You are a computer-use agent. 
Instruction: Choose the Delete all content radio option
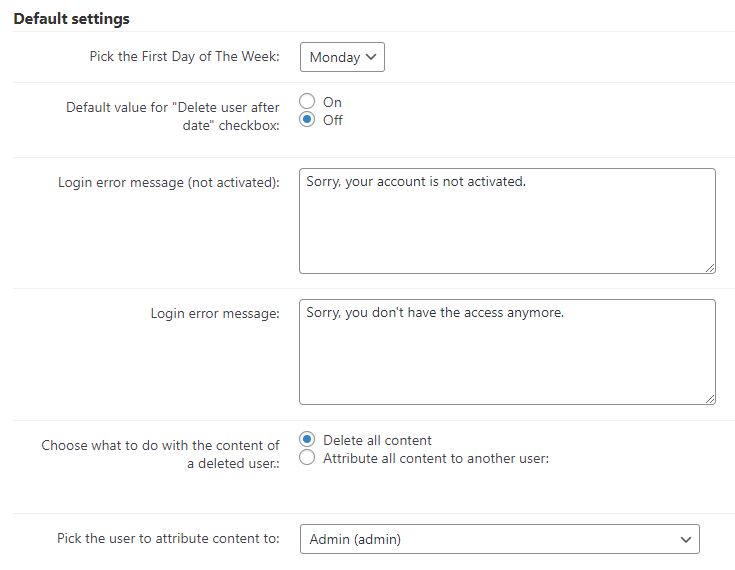pos(307,440)
